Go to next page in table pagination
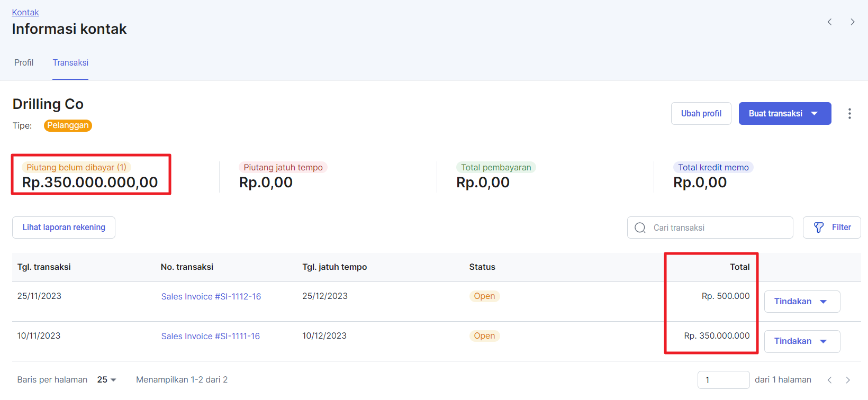Image resolution: width=868 pixels, height=400 pixels. pos(848,380)
